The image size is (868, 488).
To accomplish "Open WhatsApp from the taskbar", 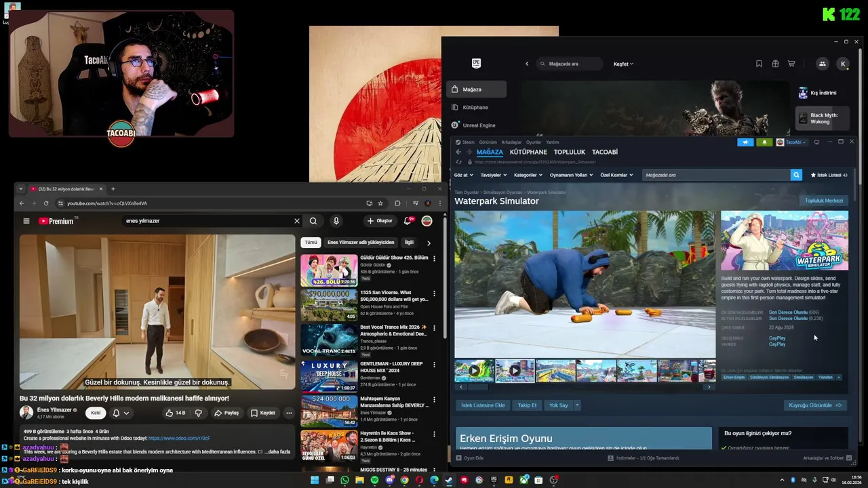I will [x=345, y=480].
